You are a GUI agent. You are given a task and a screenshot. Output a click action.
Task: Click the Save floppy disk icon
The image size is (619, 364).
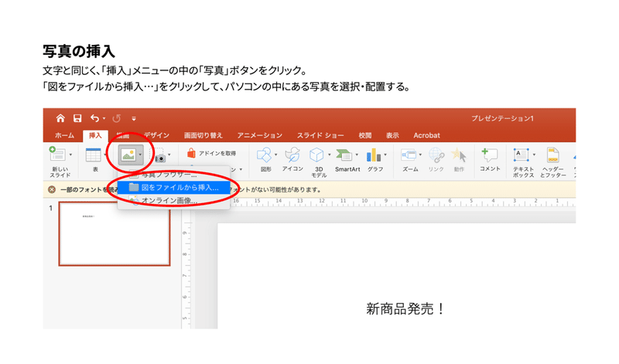coord(77,118)
